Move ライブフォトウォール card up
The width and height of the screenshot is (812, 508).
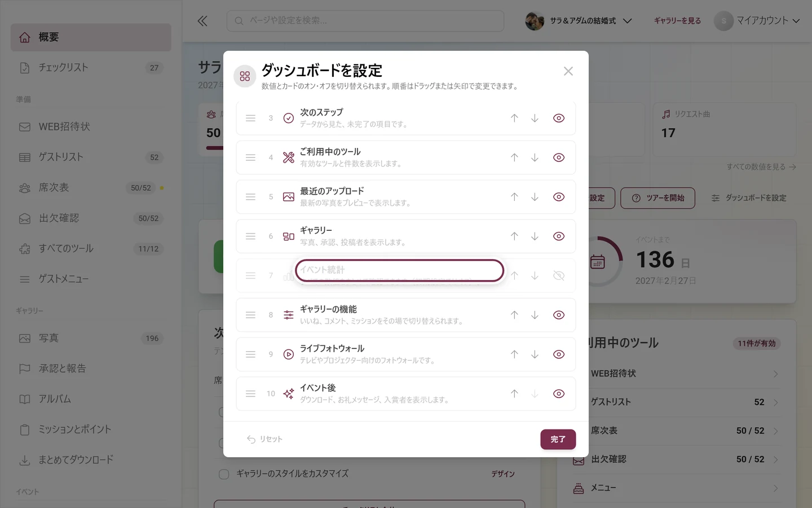pyautogui.click(x=514, y=354)
